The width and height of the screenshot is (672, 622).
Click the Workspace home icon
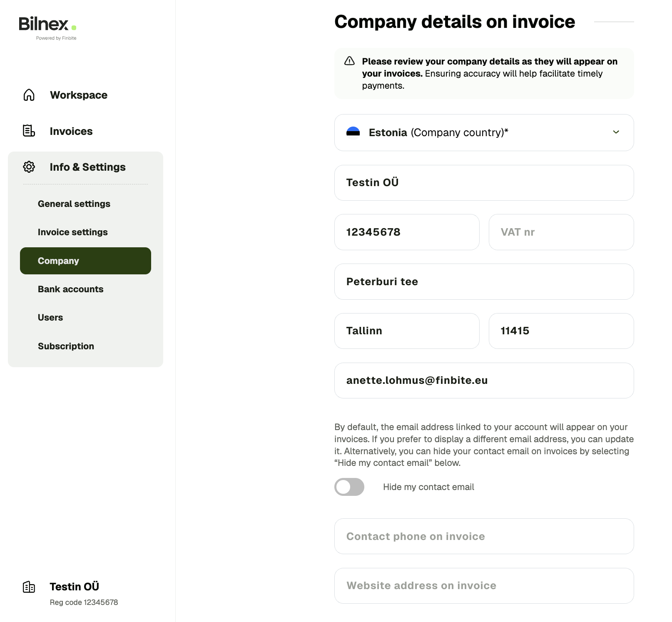tap(29, 95)
